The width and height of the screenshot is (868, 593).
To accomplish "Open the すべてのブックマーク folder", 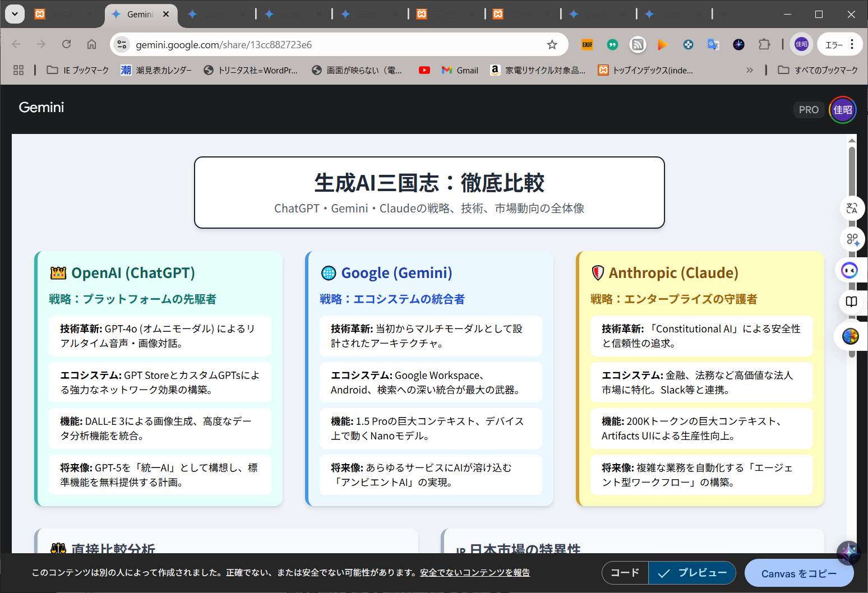I will coord(818,70).
